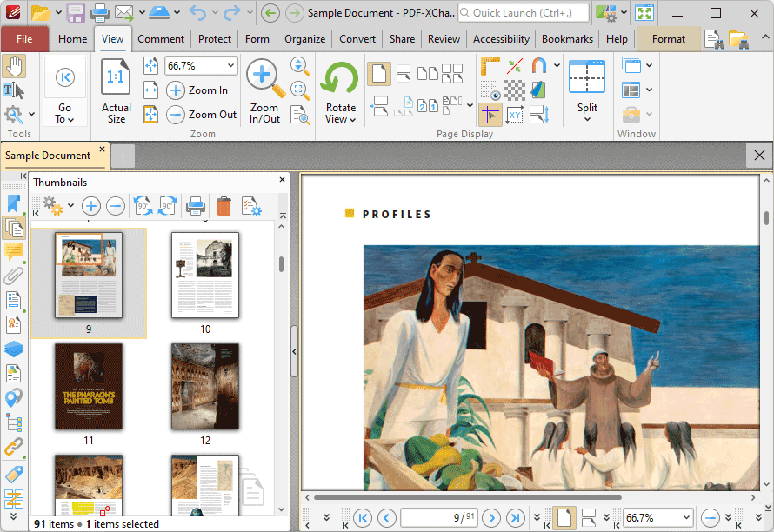Switch to the Format tab
774x532 pixels.
[669, 39]
